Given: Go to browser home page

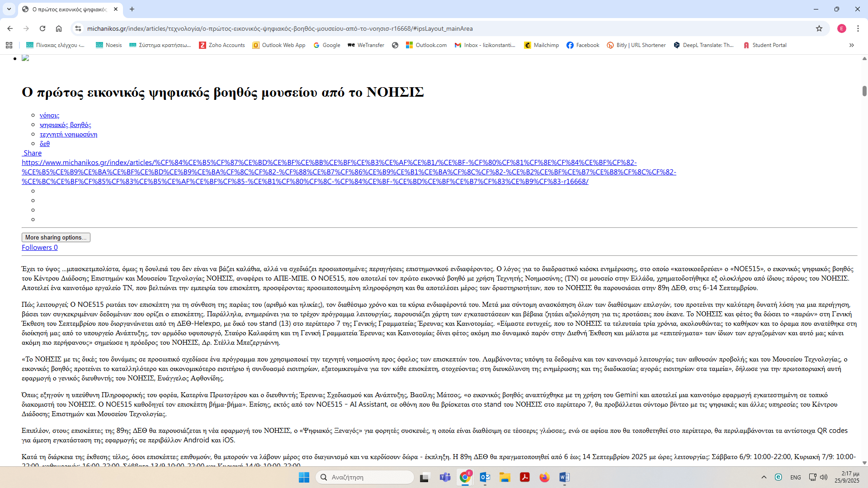Looking at the screenshot, I should point(59,28).
